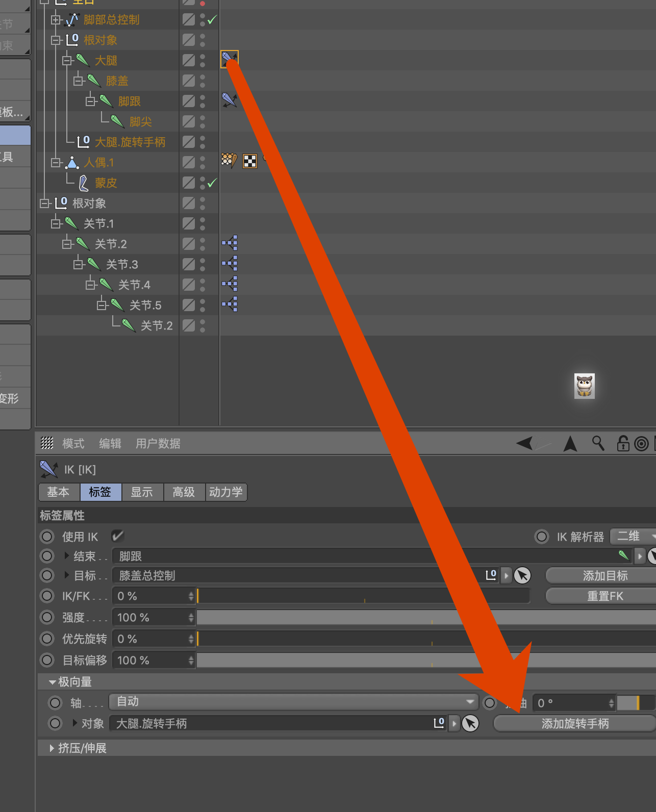Switch to the 基本 tab

[59, 492]
